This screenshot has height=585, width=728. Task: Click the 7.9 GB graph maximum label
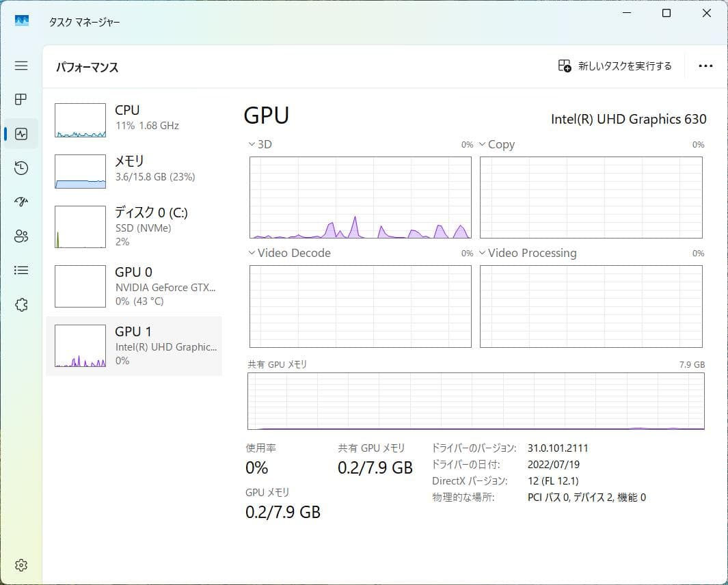(x=692, y=364)
